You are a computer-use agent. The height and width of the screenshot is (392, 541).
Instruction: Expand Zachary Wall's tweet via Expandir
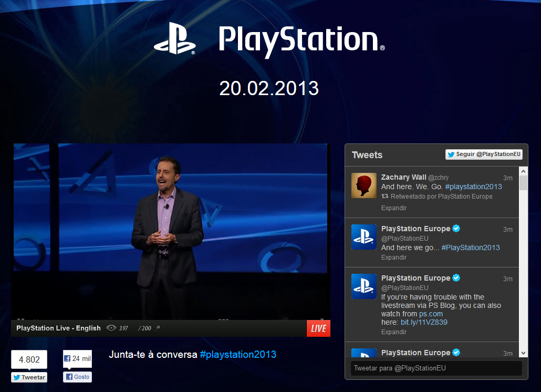tap(394, 208)
